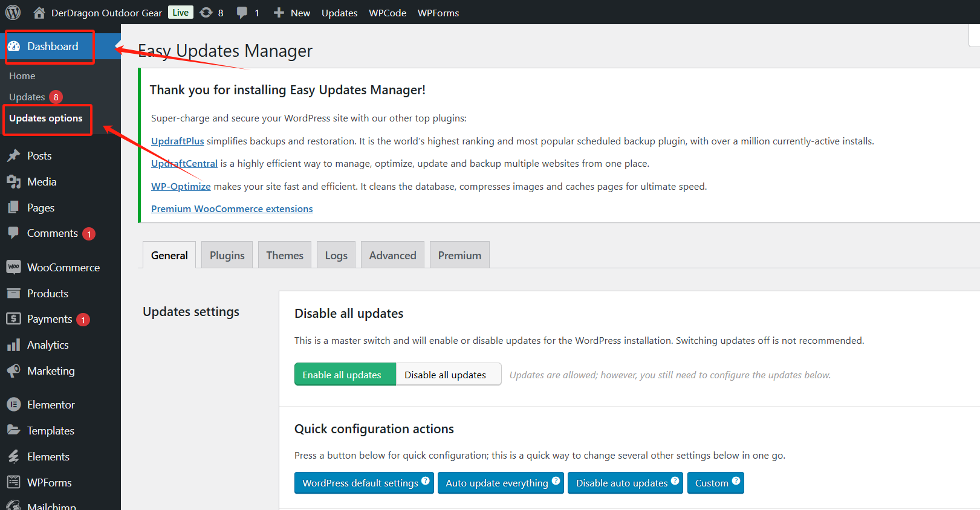The height and width of the screenshot is (510, 980).
Task: Click the Mailchimp icon in sidebar
Action: [14, 505]
